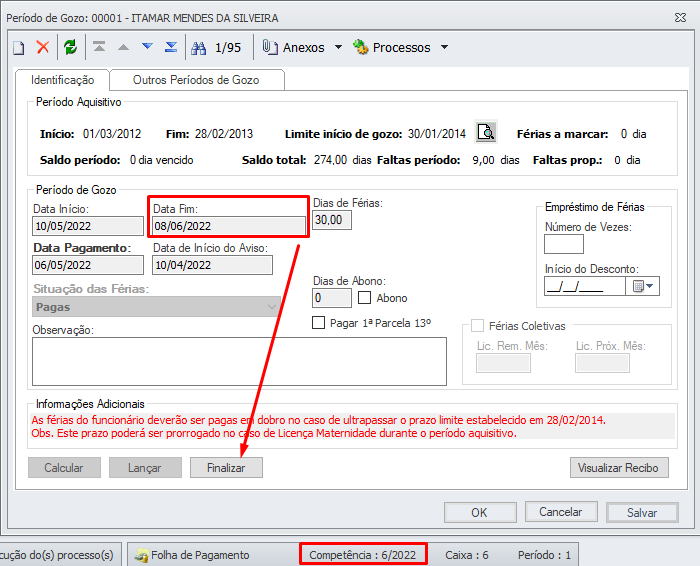Click the new record page icon
Image resolution: width=700 pixels, height=566 pixels.
pos(19,47)
